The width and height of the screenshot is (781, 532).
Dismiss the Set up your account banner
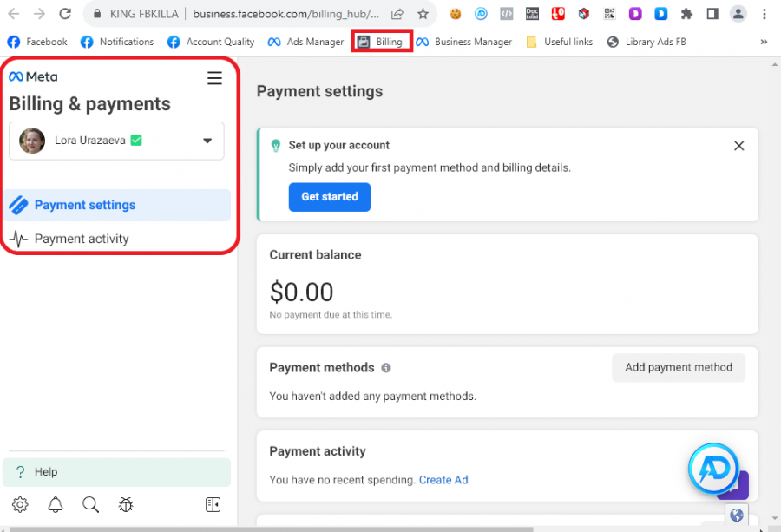739,146
